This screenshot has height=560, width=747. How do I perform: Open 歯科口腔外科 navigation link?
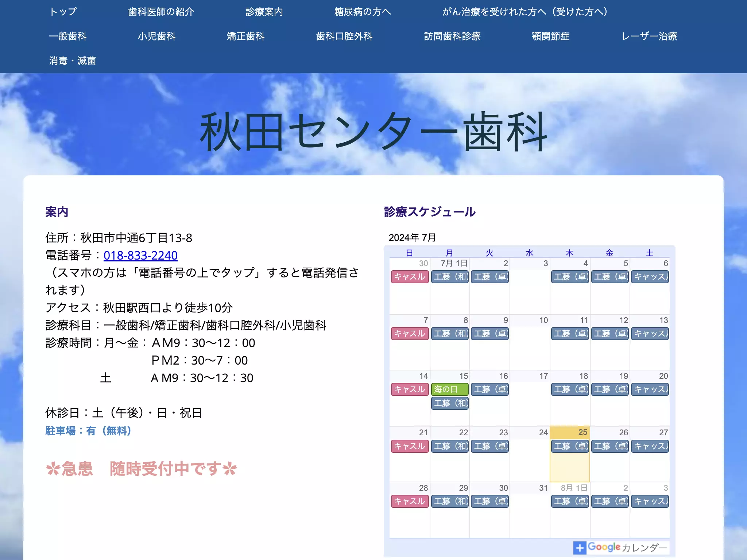pos(344,36)
